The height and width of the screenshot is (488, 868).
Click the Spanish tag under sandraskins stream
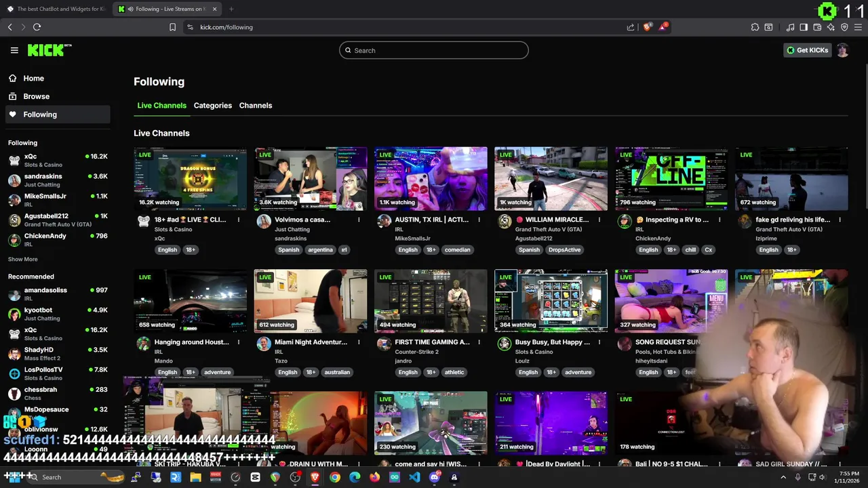(x=288, y=249)
